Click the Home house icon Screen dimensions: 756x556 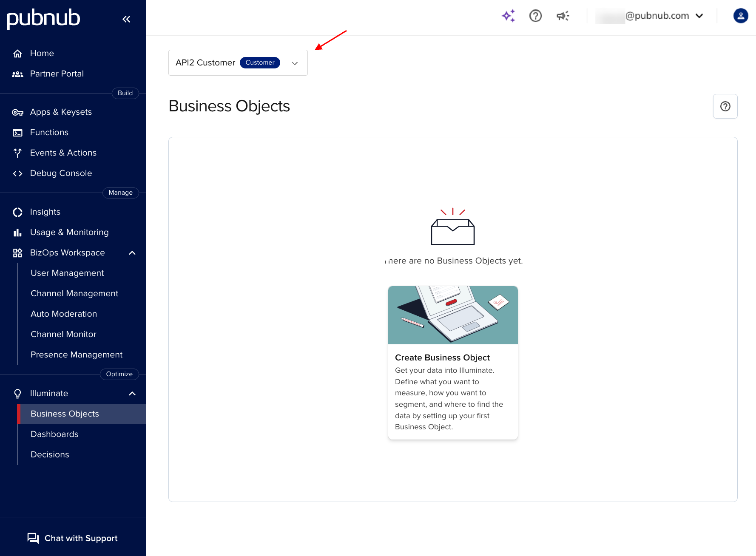point(17,54)
